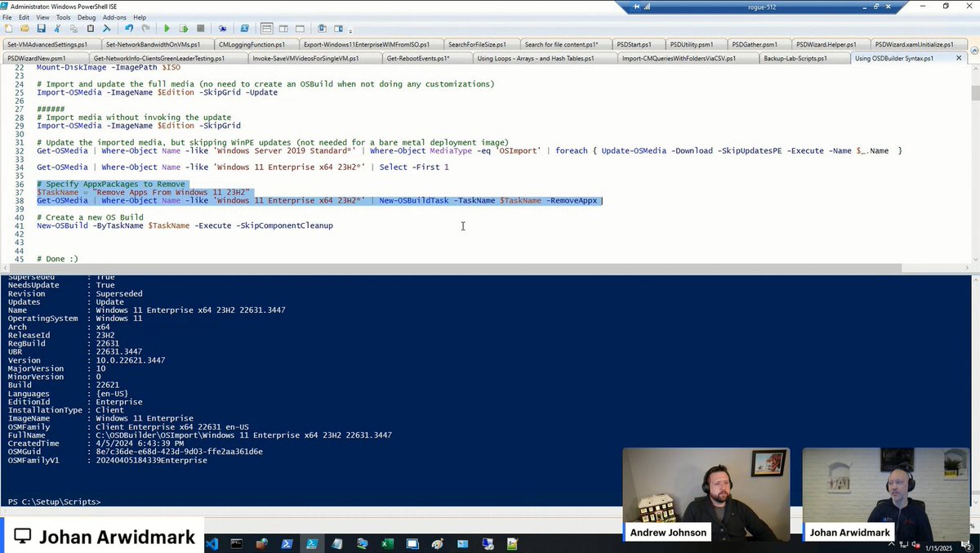
Task: Click the New Remote PowerShell Tab icon
Action: 222,29
